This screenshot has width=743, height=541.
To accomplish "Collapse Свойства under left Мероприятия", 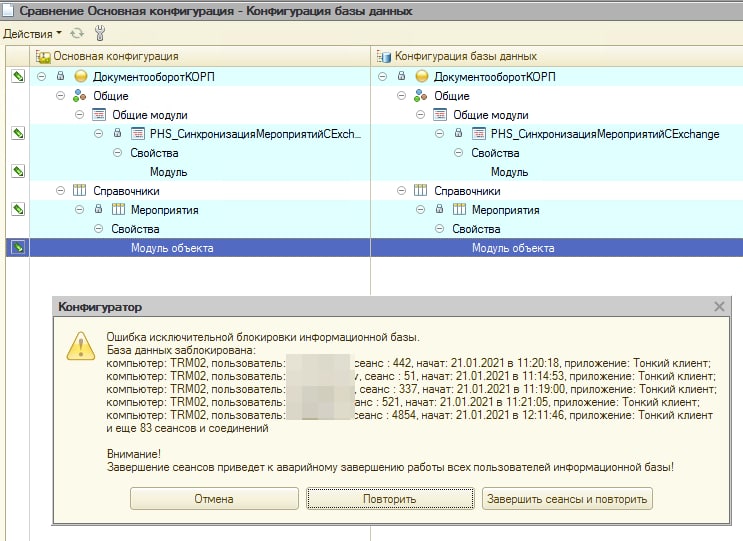I will pos(99,228).
